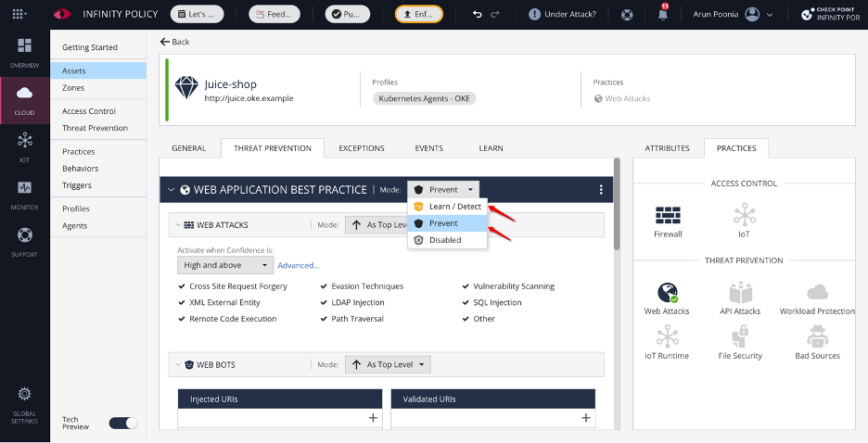Switch to the Learn tab

tap(491, 148)
